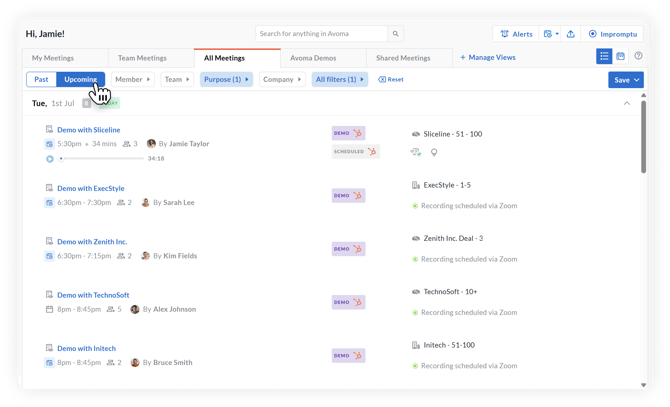Click the upload recording icon
670x407 pixels.
[x=570, y=34]
